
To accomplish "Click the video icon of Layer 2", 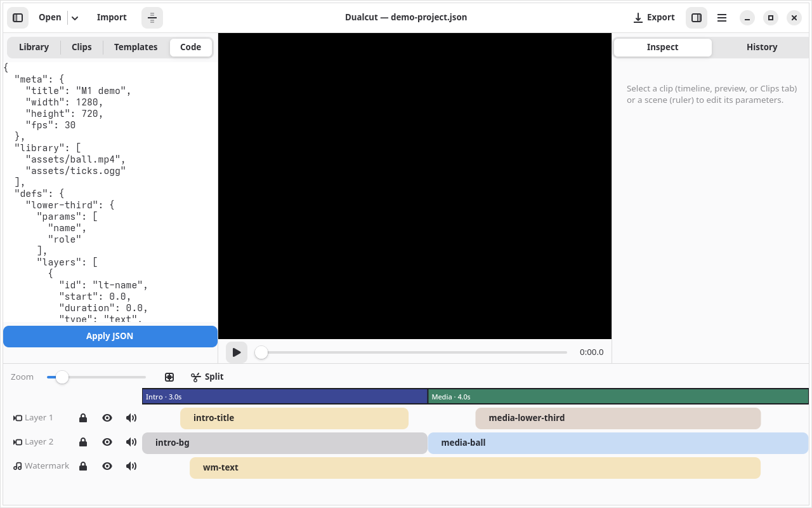I will tap(18, 442).
